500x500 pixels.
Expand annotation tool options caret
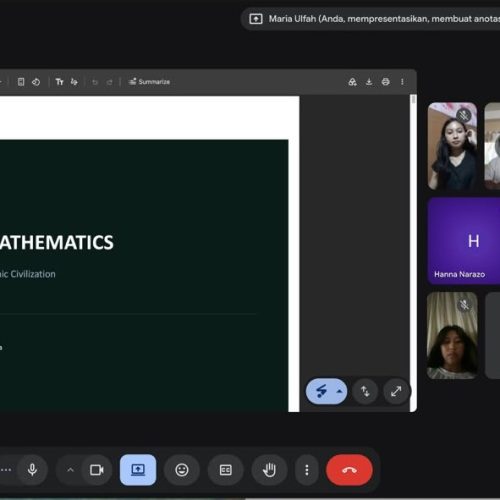[x=340, y=391]
